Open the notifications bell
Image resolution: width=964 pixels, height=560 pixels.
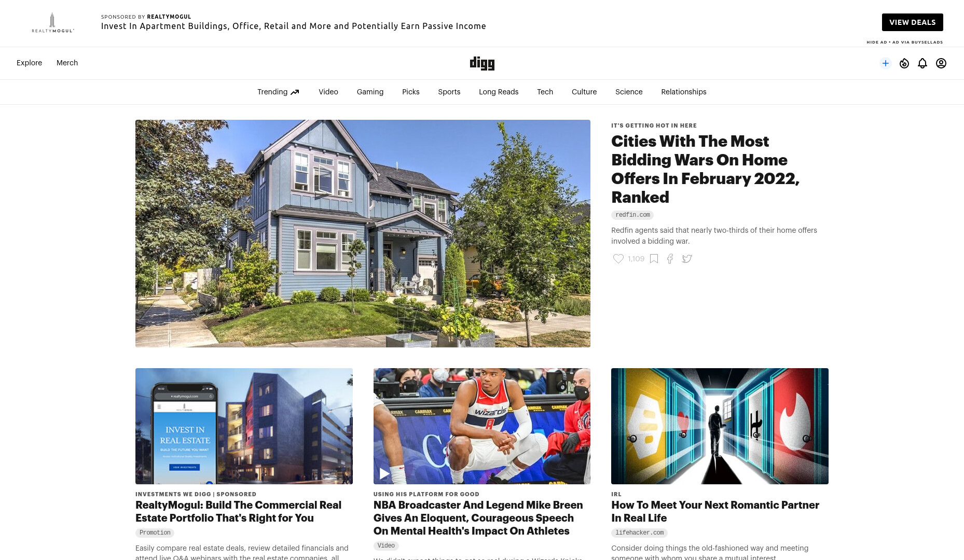(x=922, y=63)
